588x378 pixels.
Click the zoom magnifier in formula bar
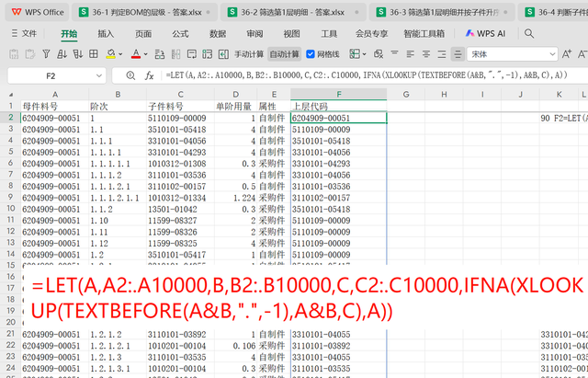tap(130, 75)
